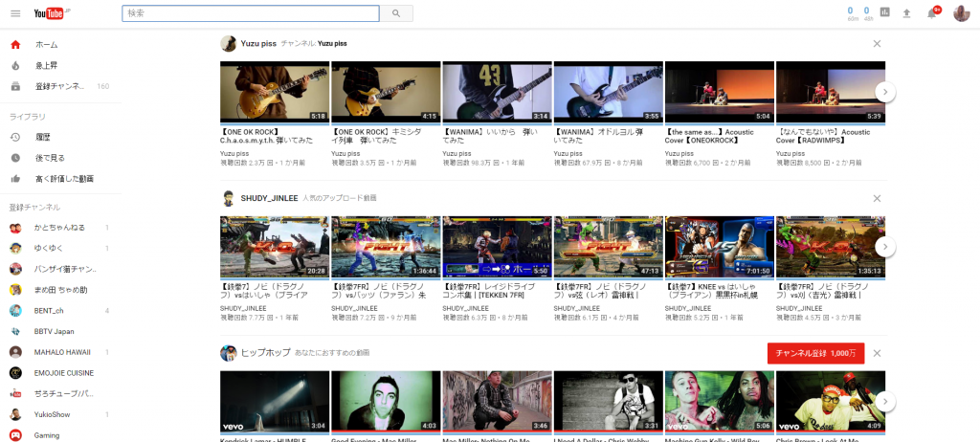Dismiss the SHUDY_JINLEE shelf
This screenshot has width=980, height=442.
877,198
